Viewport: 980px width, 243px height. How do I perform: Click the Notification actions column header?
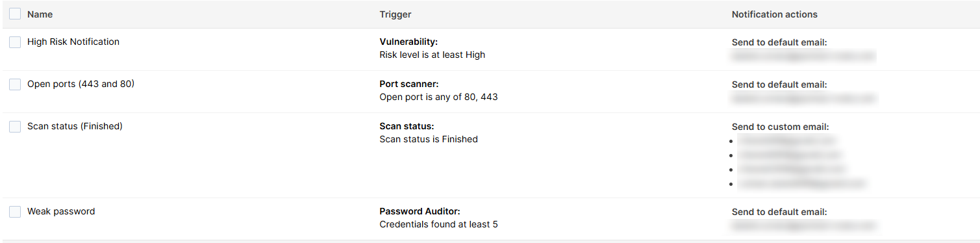(774, 14)
